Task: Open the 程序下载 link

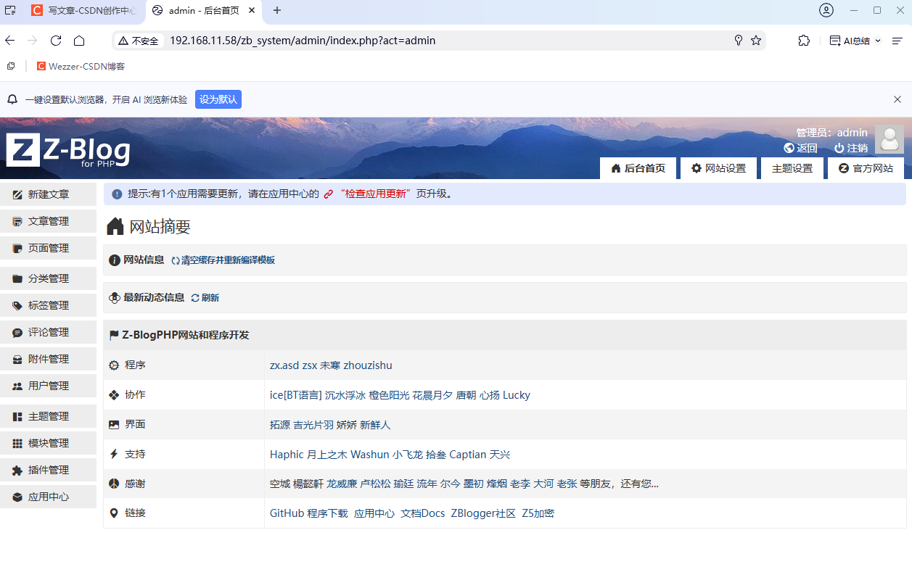Action: [327, 513]
